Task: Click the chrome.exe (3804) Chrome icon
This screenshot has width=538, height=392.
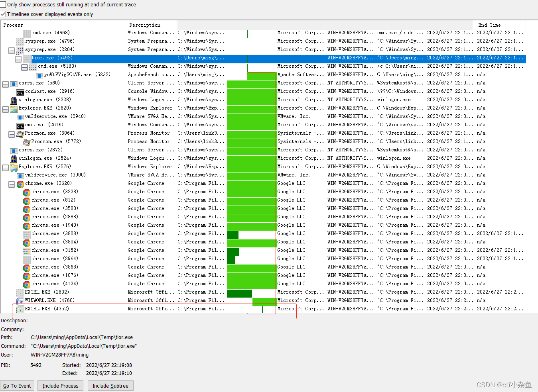Action: [26, 243]
